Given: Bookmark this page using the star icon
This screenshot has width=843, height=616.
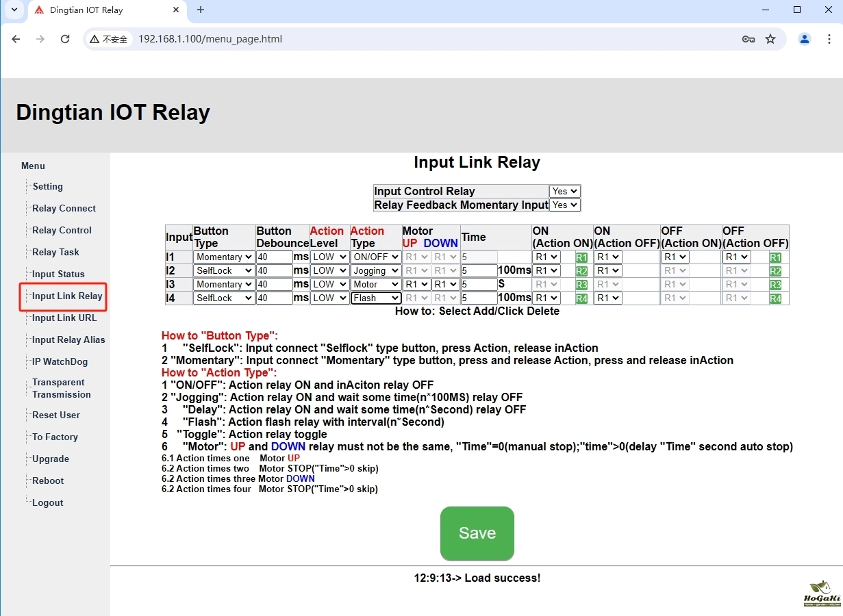Looking at the screenshot, I should coord(770,39).
